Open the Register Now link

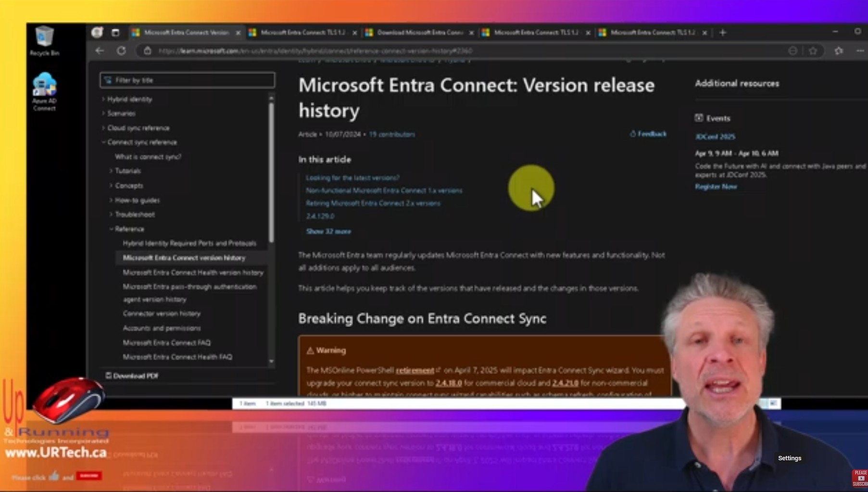pyautogui.click(x=716, y=187)
